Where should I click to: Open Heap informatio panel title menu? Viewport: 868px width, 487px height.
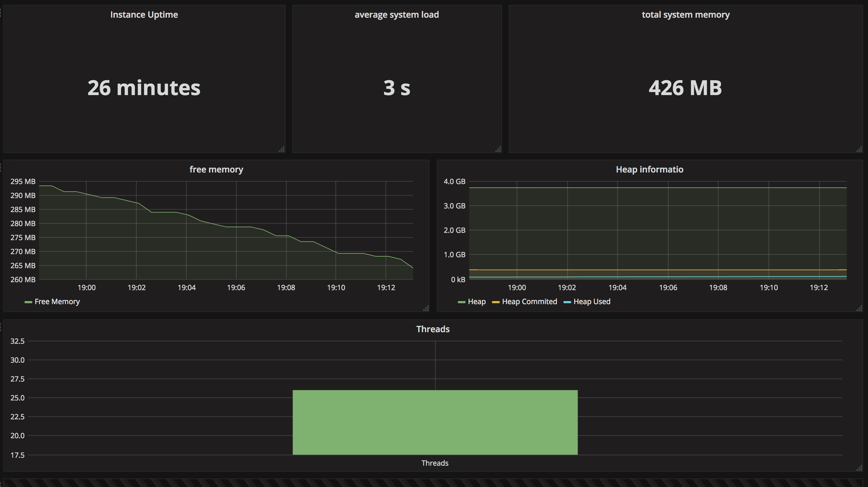click(649, 169)
